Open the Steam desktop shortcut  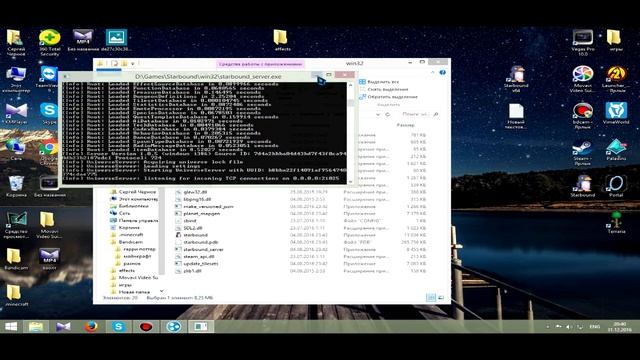click(582, 152)
